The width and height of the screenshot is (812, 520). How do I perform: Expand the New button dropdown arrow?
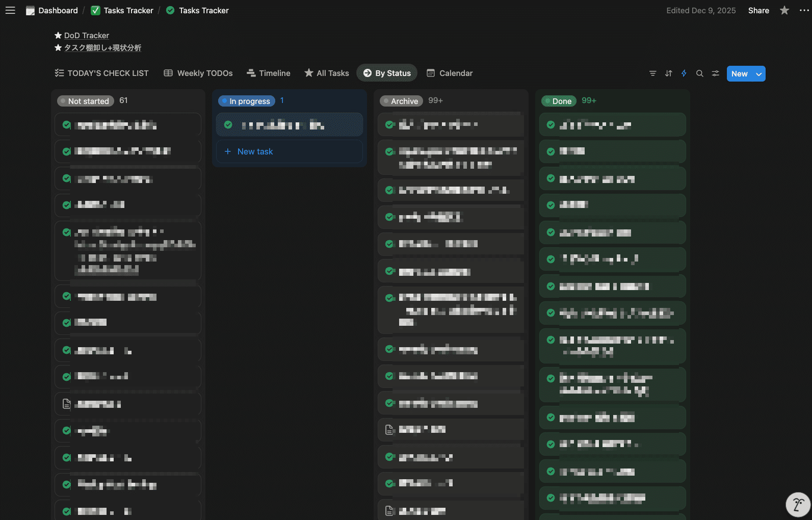(x=759, y=74)
